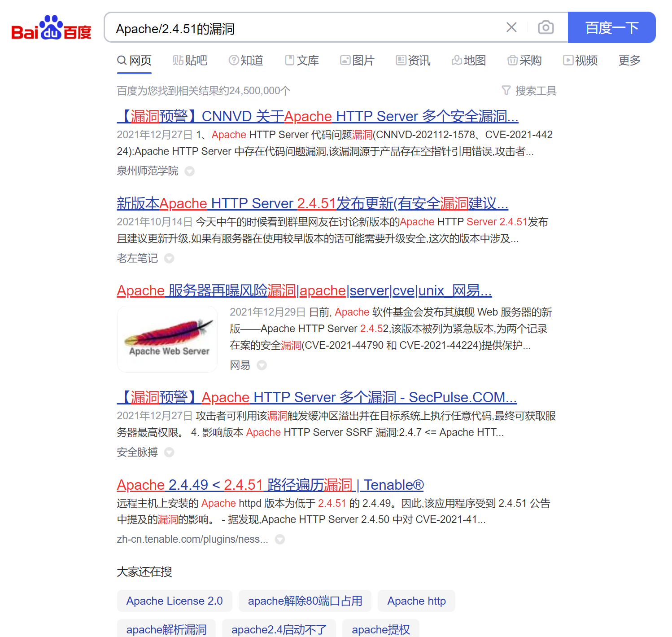672x637 pixels.
Task: Switch to the 视频 tab
Action: pos(580,61)
